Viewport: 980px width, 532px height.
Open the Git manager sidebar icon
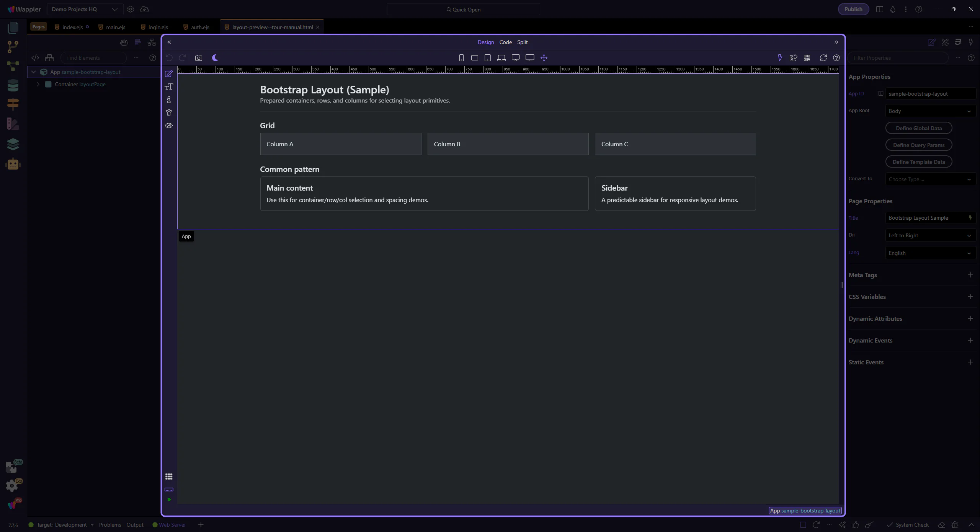point(13,47)
